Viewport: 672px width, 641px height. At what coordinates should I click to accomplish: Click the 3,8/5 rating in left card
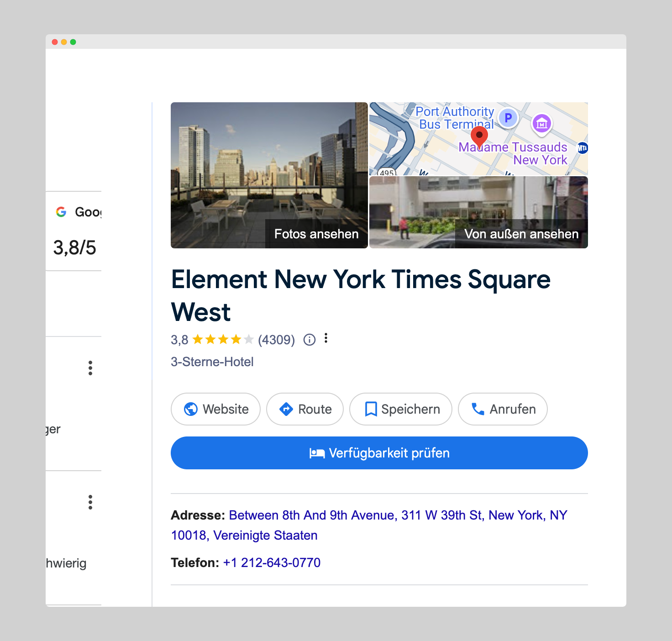pos(75,247)
